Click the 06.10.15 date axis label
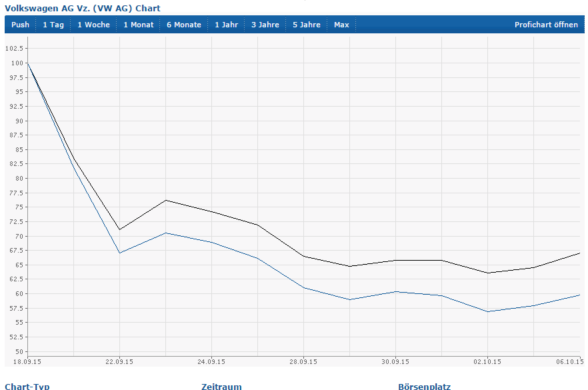This screenshot has height=390, width=588. pyautogui.click(x=570, y=362)
